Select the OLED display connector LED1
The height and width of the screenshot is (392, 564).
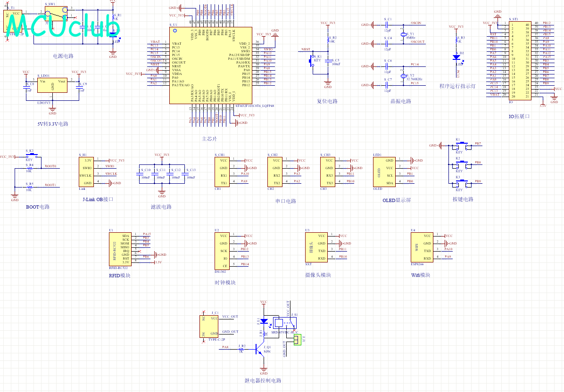pos(384,172)
